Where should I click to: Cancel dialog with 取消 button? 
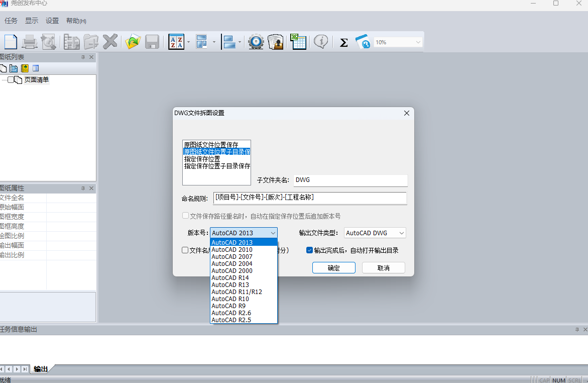383,268
